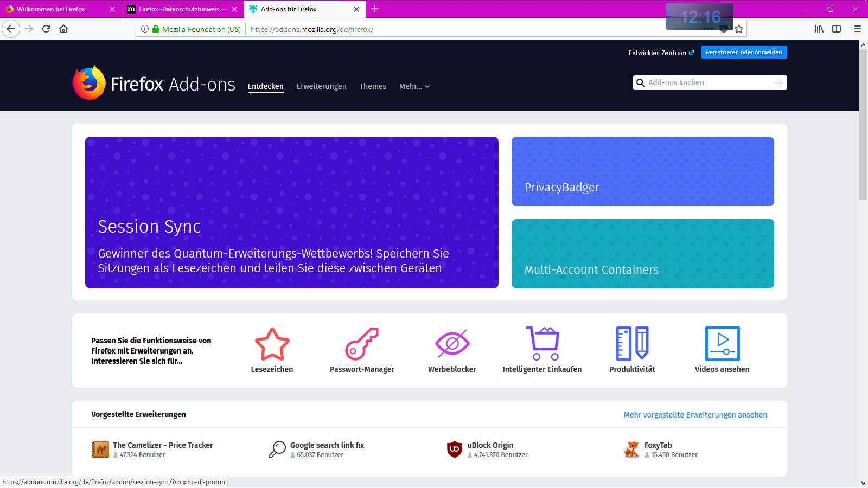868x488 pixels.
Task: Open the Entwickler-Zentrum link
Action: [661, 53]
